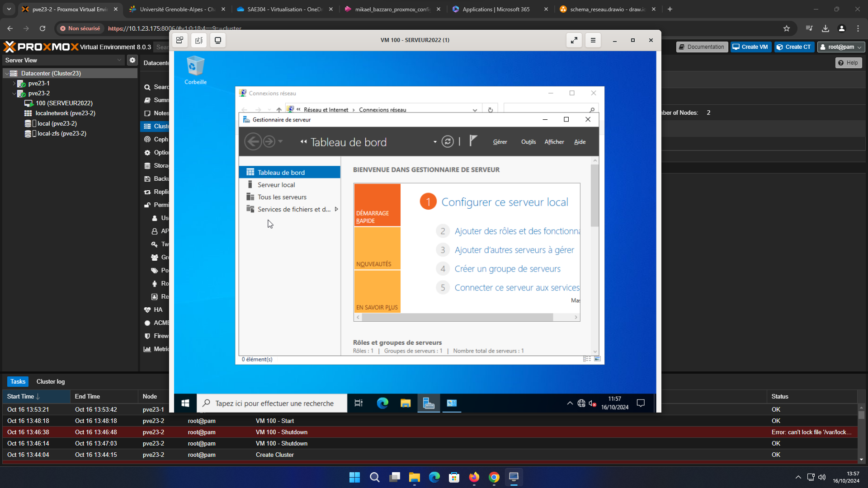The width and height of the screenshot is (868, 488).
Task: Click the Quick Start horizontal scrollbar
Action: (x=457, y=318)
